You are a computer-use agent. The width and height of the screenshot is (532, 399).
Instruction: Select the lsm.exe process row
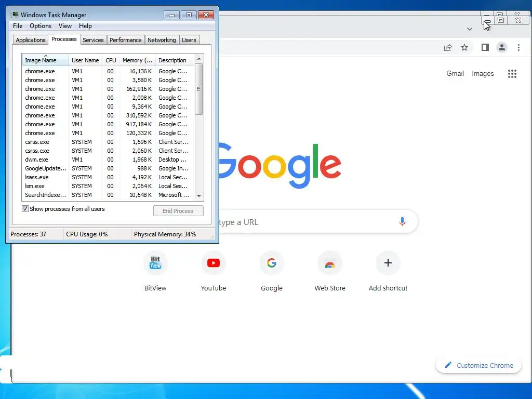point(108,186)
